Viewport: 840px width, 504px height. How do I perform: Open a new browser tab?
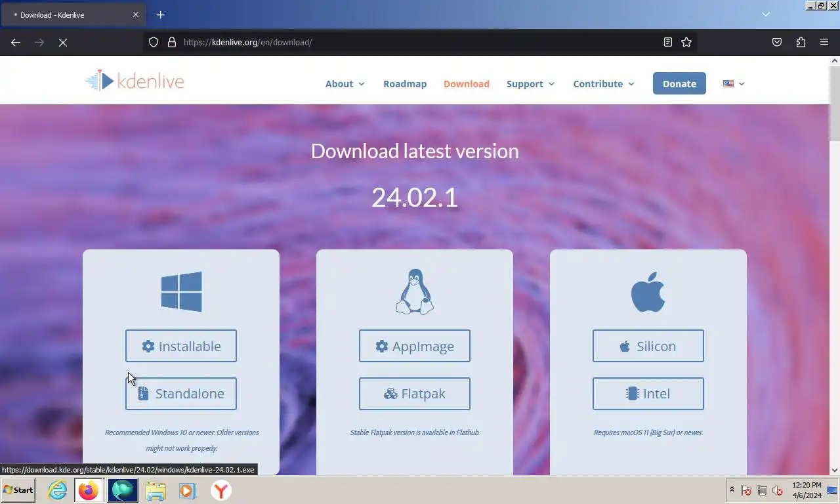tap(160, 14)
